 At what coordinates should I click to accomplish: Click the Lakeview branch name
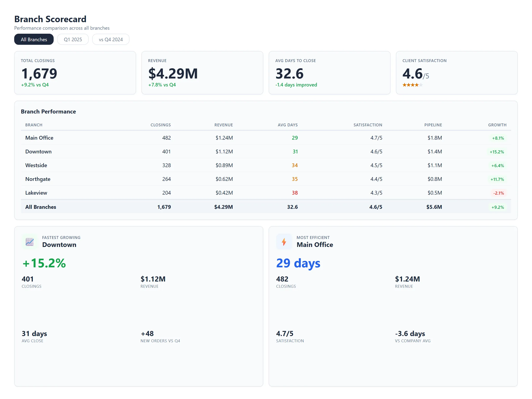pos(36,193)
